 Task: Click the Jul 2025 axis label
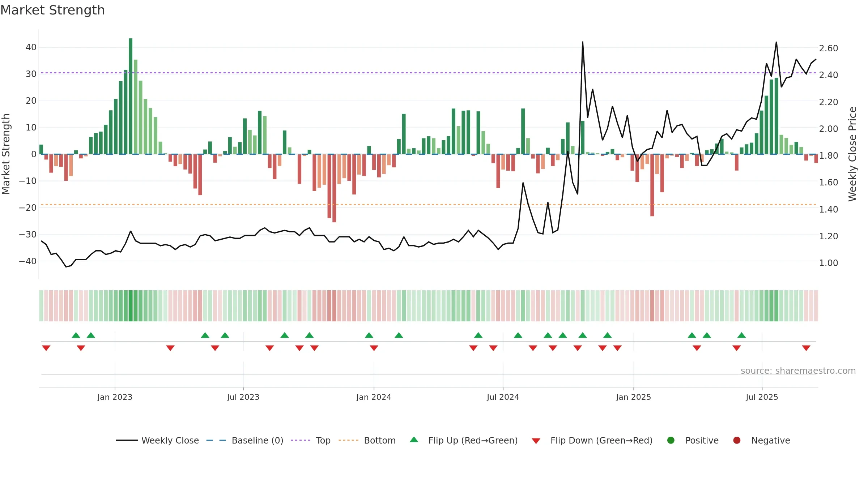[762, 397]
